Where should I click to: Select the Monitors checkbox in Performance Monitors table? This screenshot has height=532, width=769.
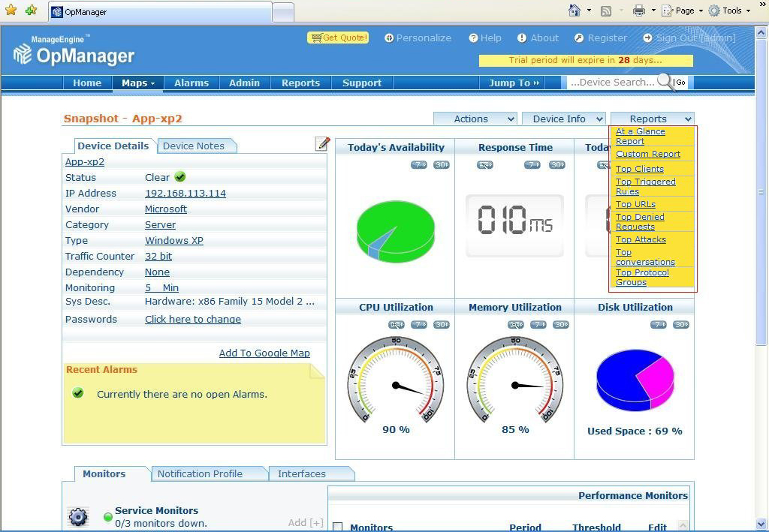tap(337, 526)
